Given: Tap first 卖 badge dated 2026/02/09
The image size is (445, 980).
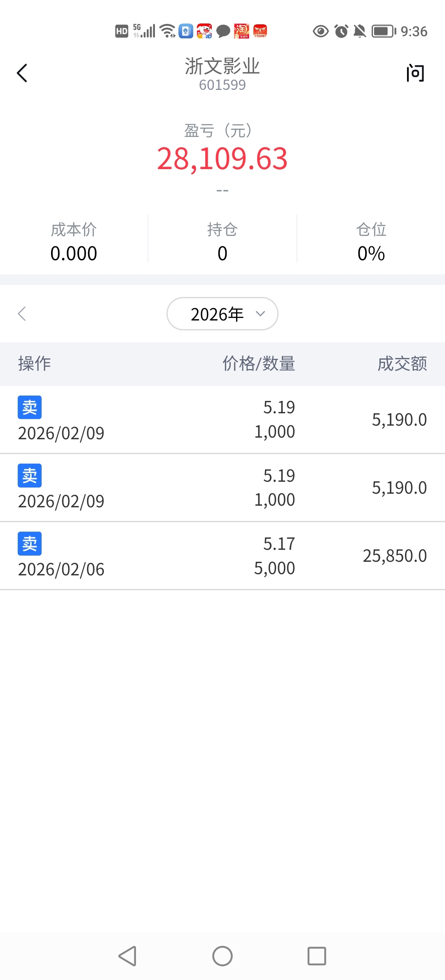Looking at the screenshot, I should [x=30, y=408].
